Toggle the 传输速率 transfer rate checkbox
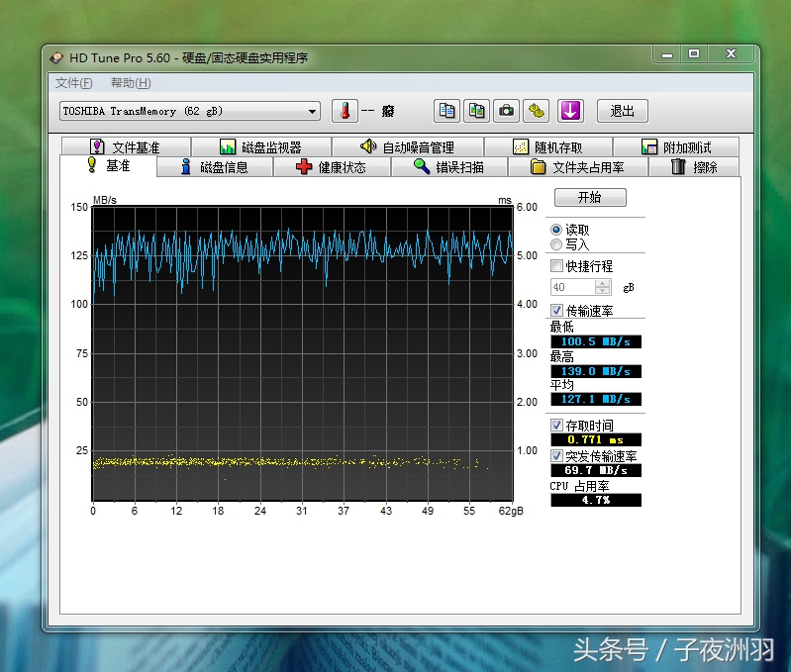 (x=556, y=311)
